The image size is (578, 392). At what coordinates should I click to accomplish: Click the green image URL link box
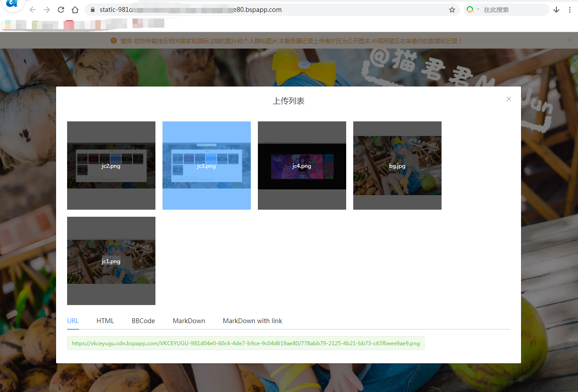(x=246, y=343)
